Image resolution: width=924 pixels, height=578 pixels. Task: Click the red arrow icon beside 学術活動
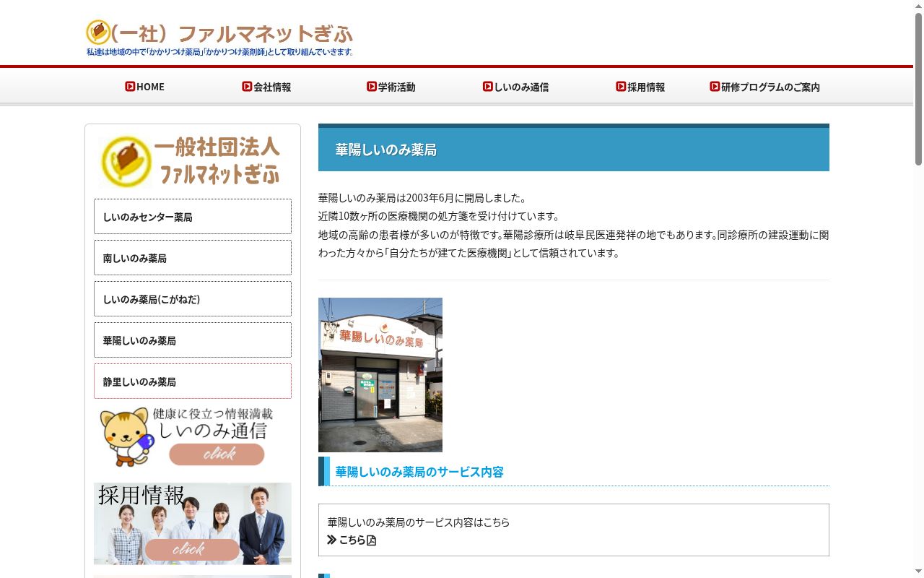coord(372,86)
